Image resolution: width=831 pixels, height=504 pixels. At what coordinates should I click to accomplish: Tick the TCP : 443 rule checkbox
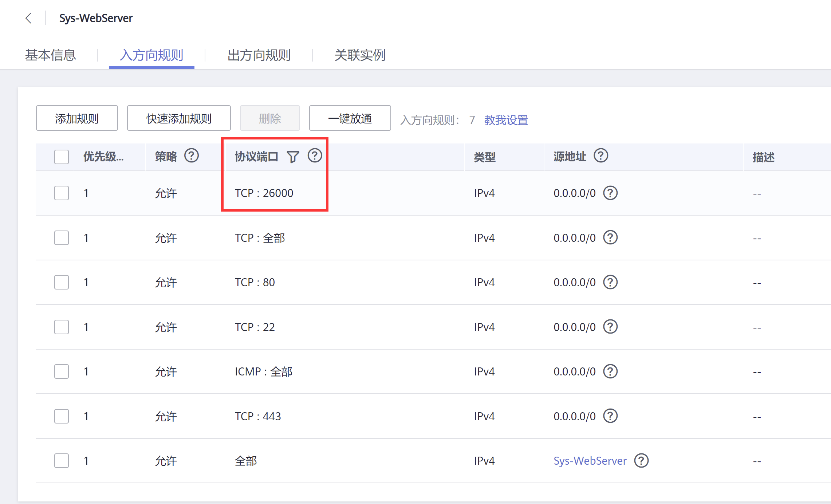click(62, 416)
